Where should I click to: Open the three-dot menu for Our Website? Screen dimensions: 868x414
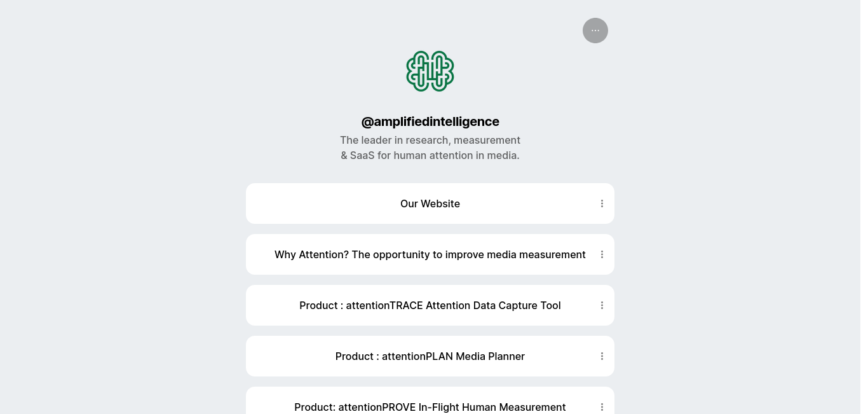click(x=602, y=204)
